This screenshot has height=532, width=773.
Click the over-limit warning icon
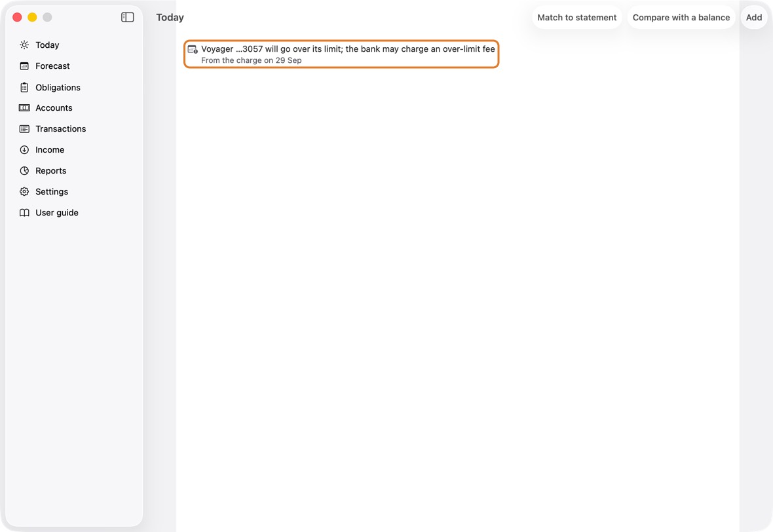click(193, 49)
